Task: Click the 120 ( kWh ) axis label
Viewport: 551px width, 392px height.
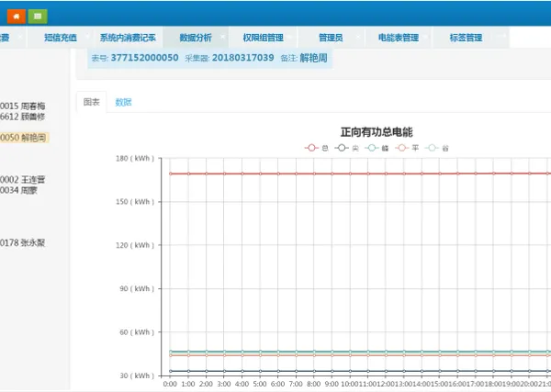Action: [135, 245]
